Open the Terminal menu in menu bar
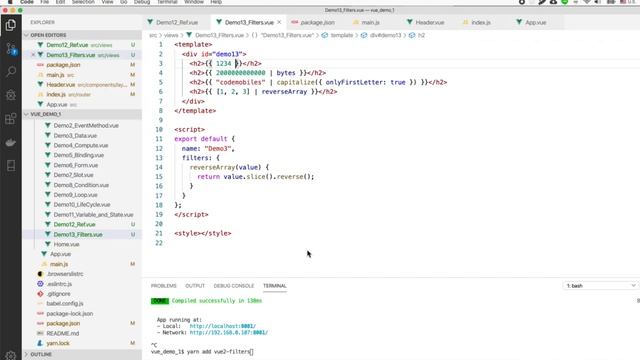The image size is (640, 360). coord(167,2)
